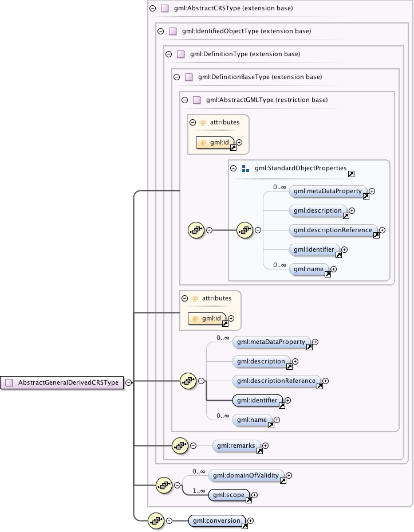Image resolution: width=414 pixels, height=532 pixels.
Task: Follow the gml:StandardObjectProperties reference arrow icon
Action: pos(352,174)
